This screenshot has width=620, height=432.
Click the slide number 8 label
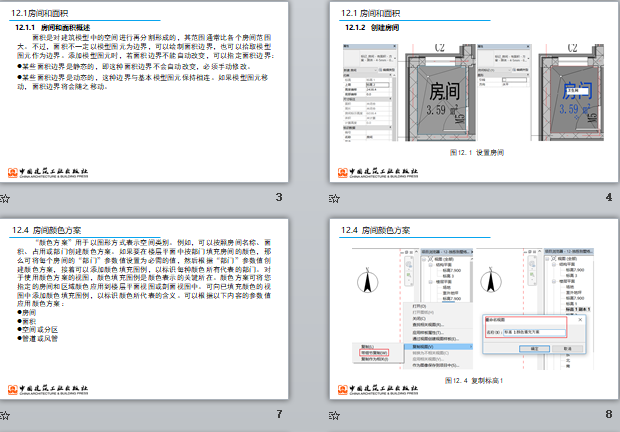point(608,414)
